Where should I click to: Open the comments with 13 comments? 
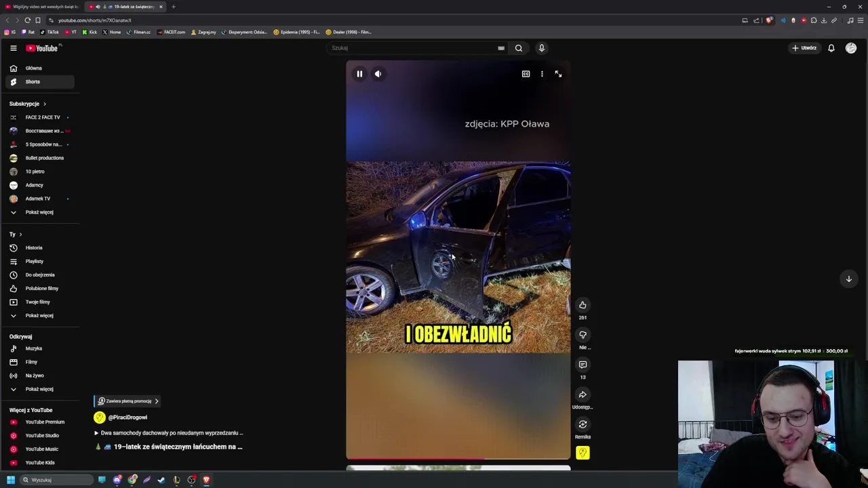[583, 365]
